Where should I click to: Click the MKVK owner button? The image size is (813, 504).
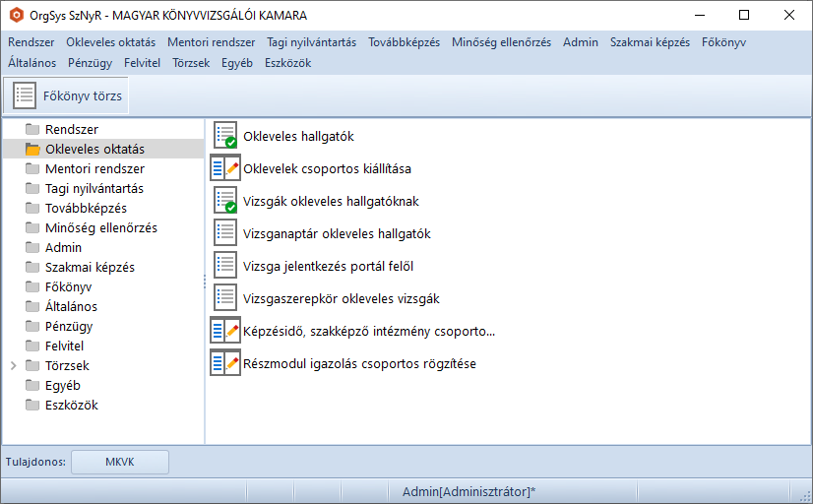pos(119,462)
